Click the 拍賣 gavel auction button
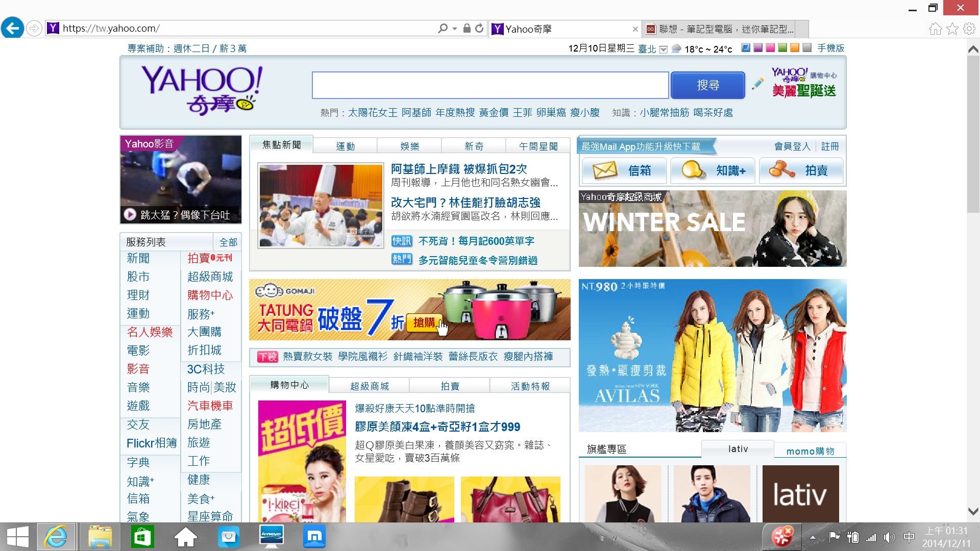Image resolution: width=980 pixels, height=551 pixels. (x=801, y=170)
